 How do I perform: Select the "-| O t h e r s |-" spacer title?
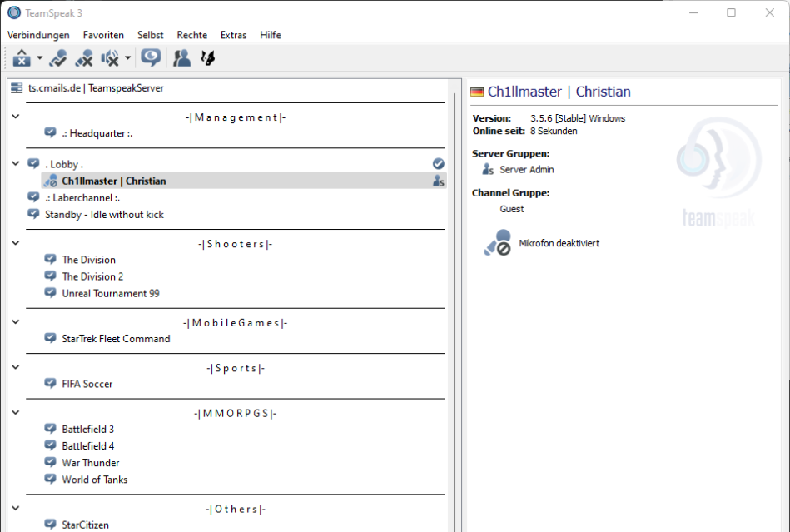point(236,510)
